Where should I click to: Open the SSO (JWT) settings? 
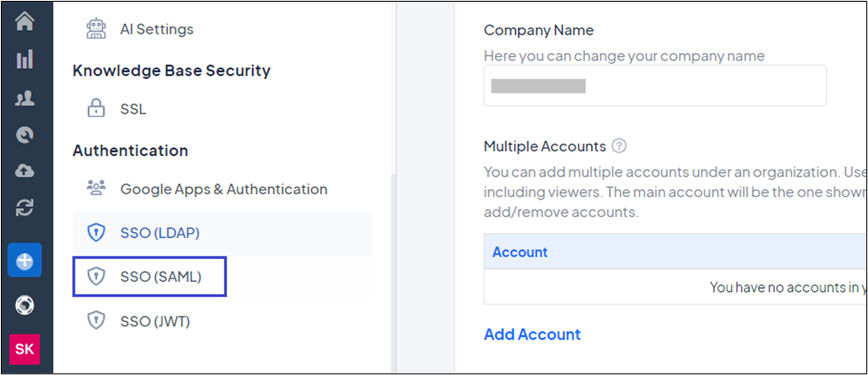tap(155, 321)
